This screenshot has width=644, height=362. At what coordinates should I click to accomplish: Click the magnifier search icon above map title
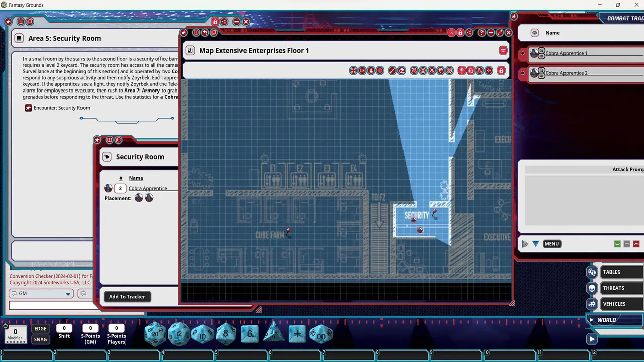pyautogui.click(x=451, y=33)
